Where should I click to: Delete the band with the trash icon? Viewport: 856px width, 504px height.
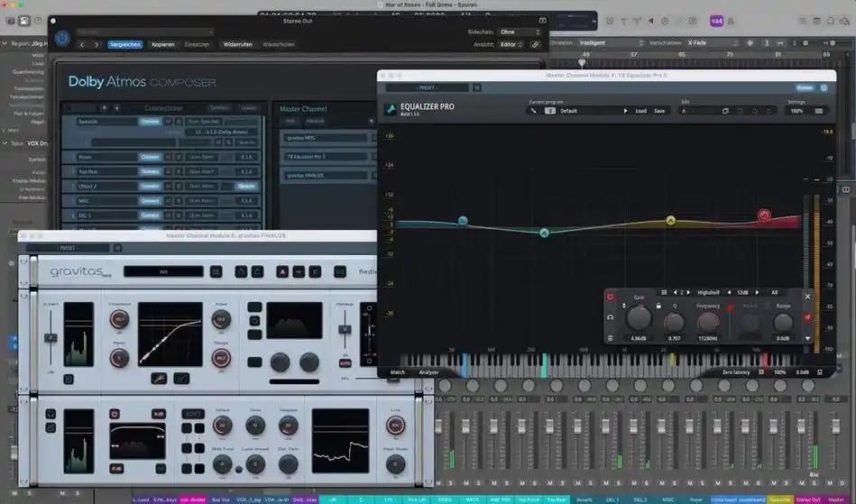point(611,338)
